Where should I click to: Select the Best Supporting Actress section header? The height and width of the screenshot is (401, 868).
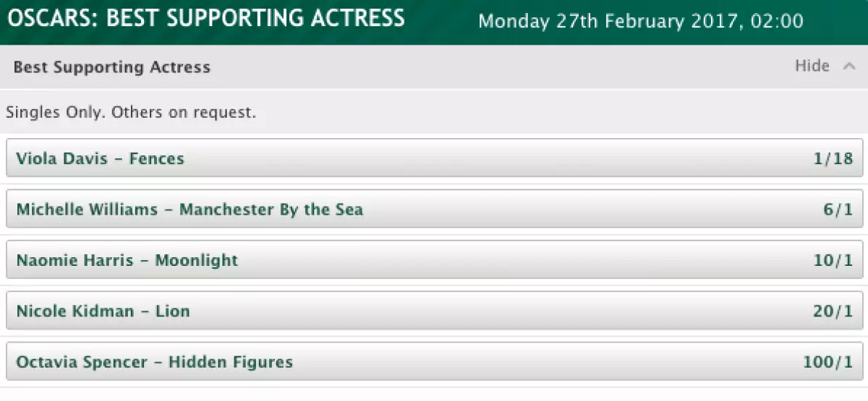click(x=112, y=67)
